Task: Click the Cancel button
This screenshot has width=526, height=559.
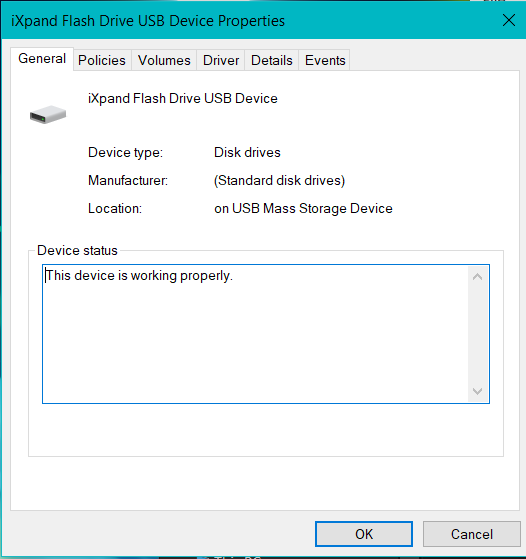Action: [471, 534]
